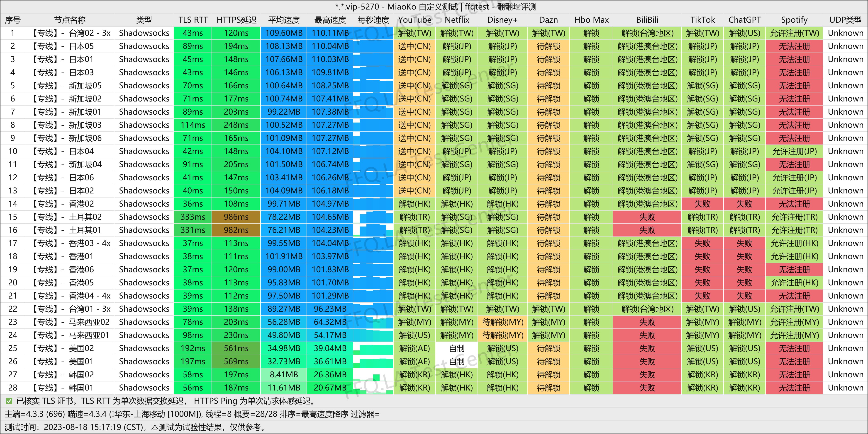Image resolution: width=868 pixels, height=434 pixels.
Task: Click 解锁(US) YouTube cell for 马来西亚01
Action: click(414, 335)
